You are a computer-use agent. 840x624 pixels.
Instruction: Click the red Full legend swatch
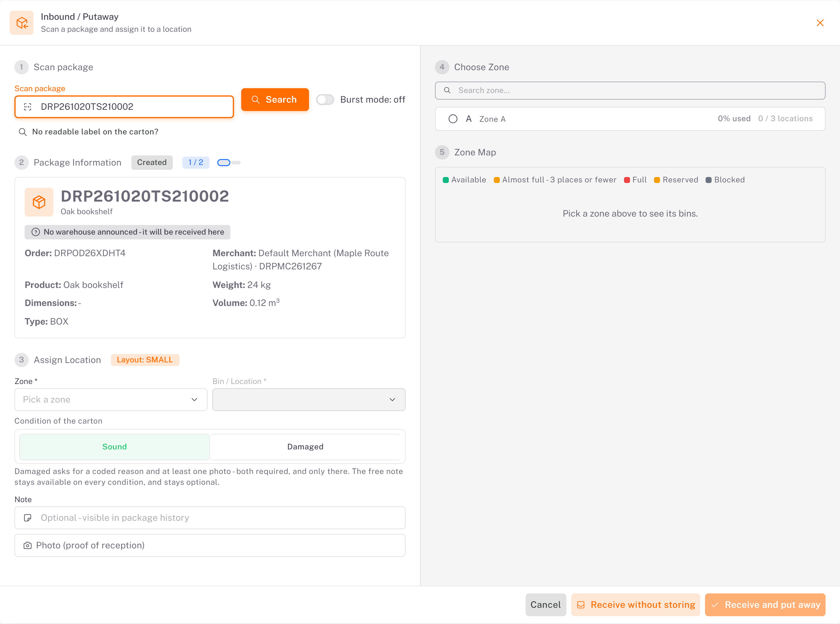(627, 180)
